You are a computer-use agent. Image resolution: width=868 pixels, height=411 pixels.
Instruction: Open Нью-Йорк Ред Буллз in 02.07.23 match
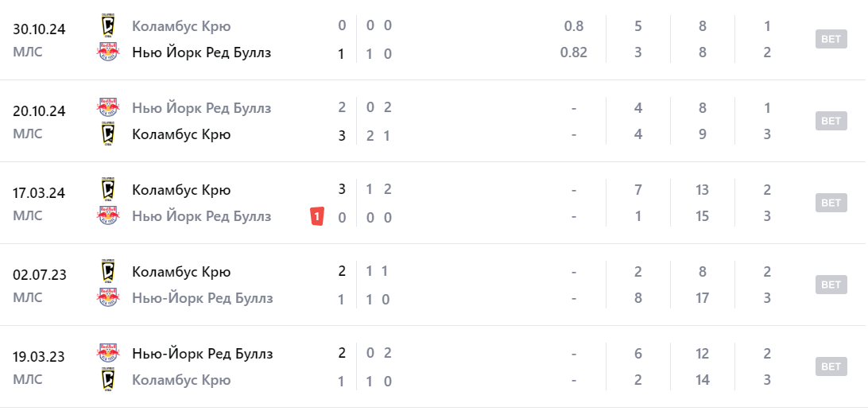click(x=202, y=298)
